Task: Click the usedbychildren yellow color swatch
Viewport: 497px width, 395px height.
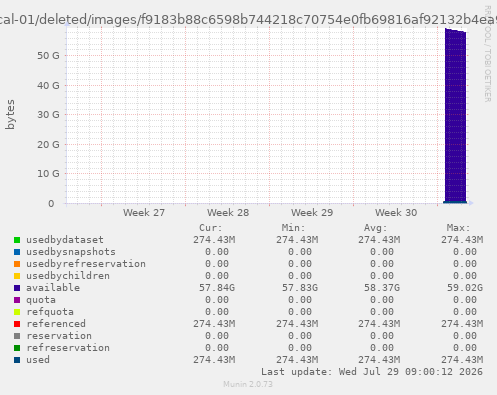Action: click(x=17, y=276)
